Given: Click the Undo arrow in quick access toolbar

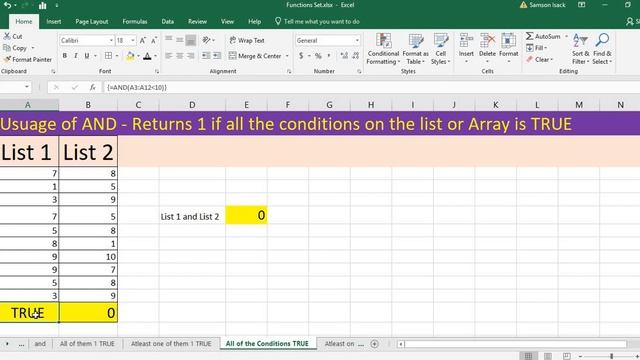Looking at the screenshot, I should point(7,5).
